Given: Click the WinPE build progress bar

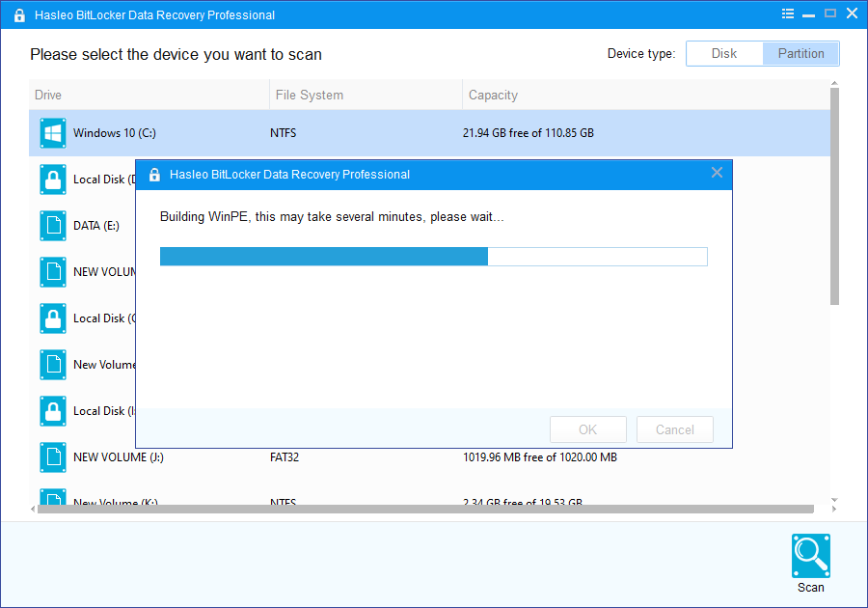Looking at the screenshot, I should point(433,257).
